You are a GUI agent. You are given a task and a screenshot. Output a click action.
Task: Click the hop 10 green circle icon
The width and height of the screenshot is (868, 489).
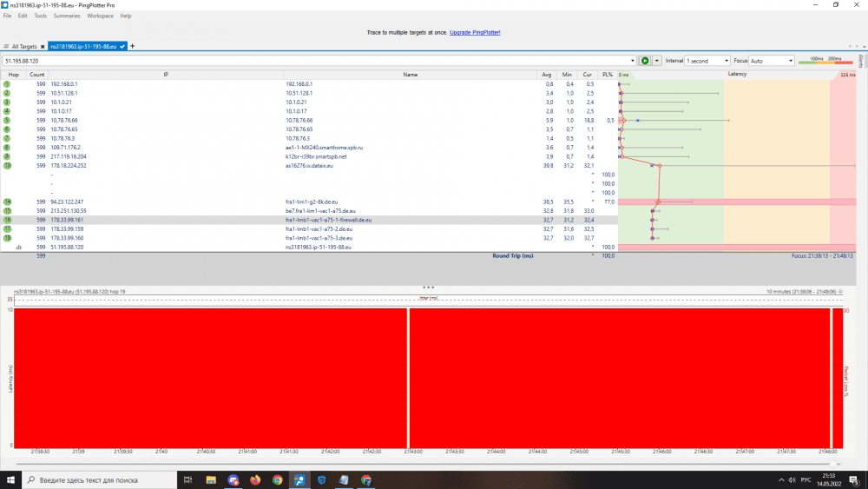pyautogui.click(x=7, y=165)
